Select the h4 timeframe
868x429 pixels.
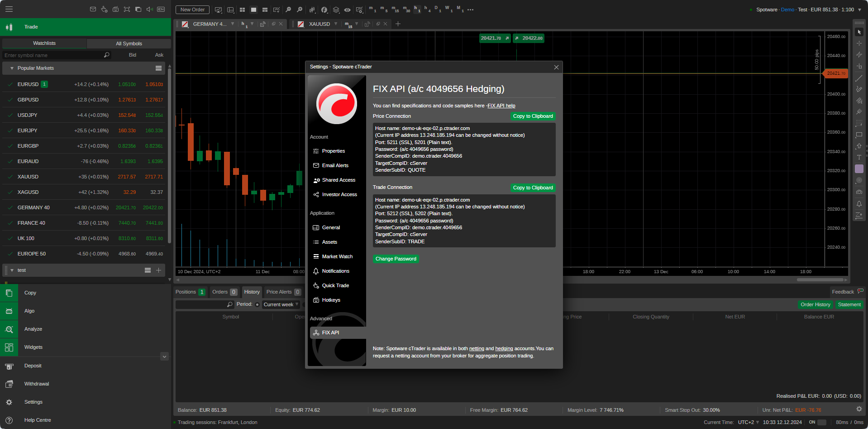[x=427, y=9]
